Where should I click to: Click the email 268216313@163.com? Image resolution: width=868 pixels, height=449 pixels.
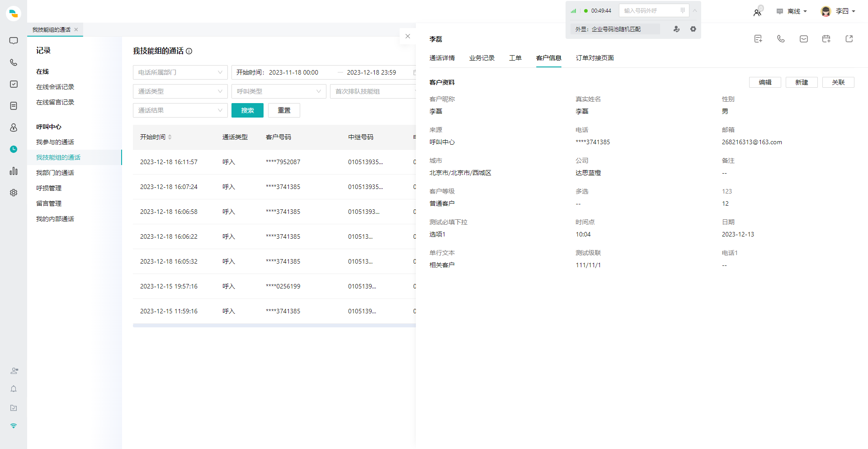pyautogui.click(x=752, y=142)
